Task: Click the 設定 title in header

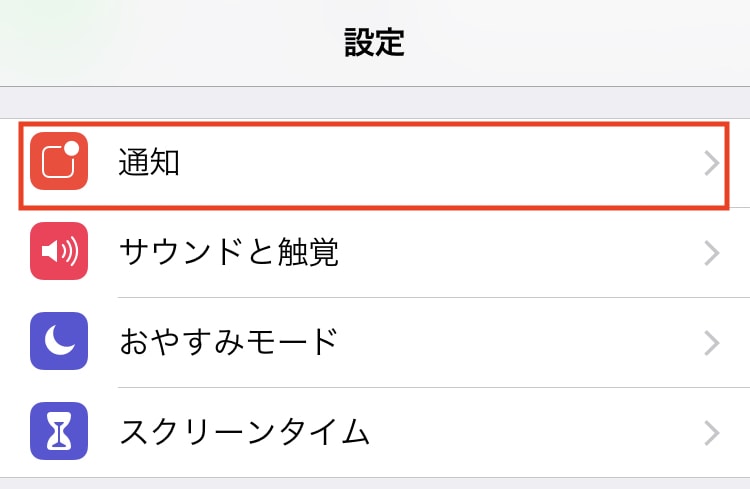Action: click(375, 43)
